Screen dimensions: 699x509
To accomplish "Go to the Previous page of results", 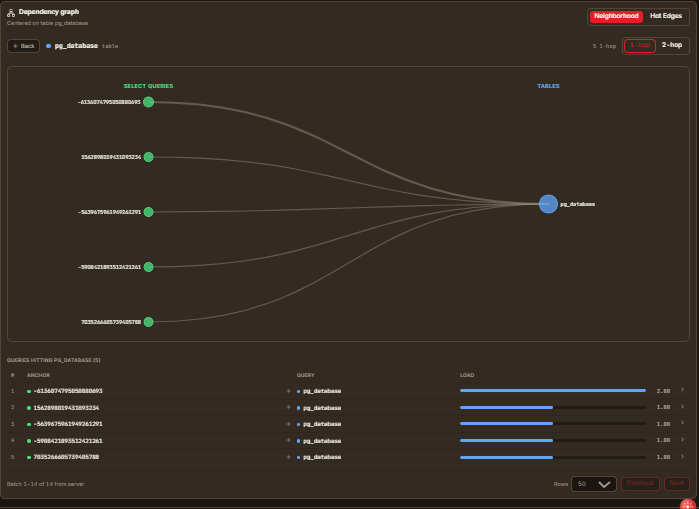I will click(640, 483).
